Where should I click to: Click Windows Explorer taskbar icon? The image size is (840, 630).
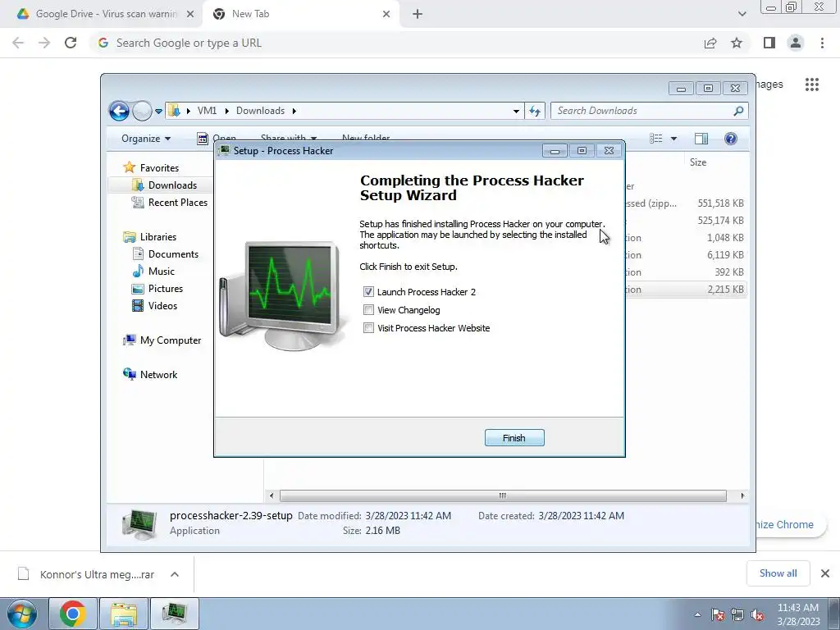[124, 614]
